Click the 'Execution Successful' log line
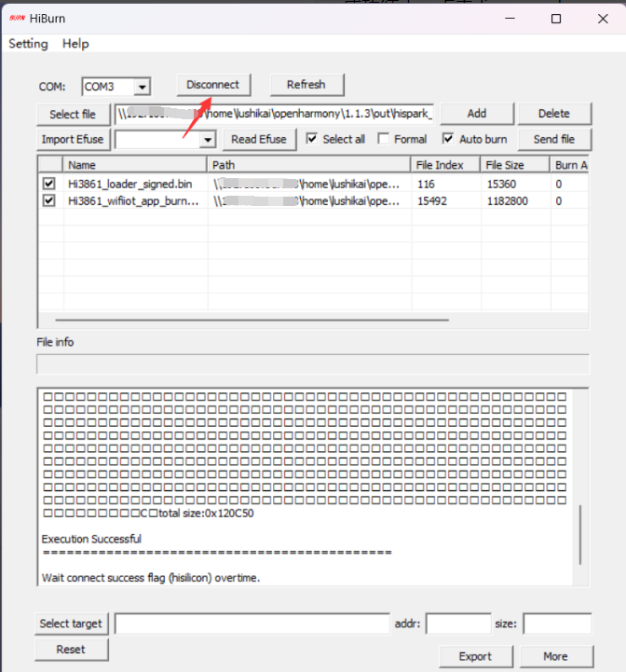This screenshot has width=626, height=672. [91, 539]
